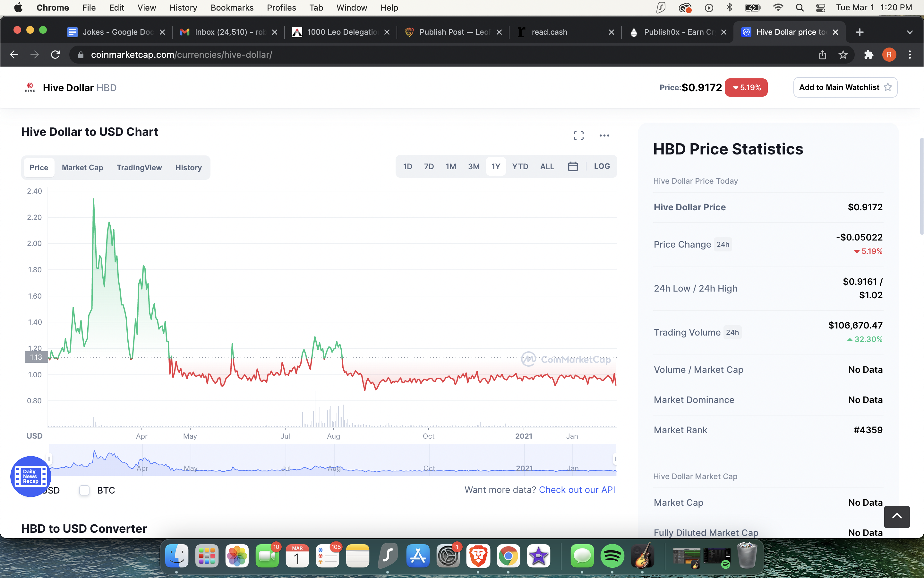
Task: Open Launchpad from the dock
Action: coord(207,556)
